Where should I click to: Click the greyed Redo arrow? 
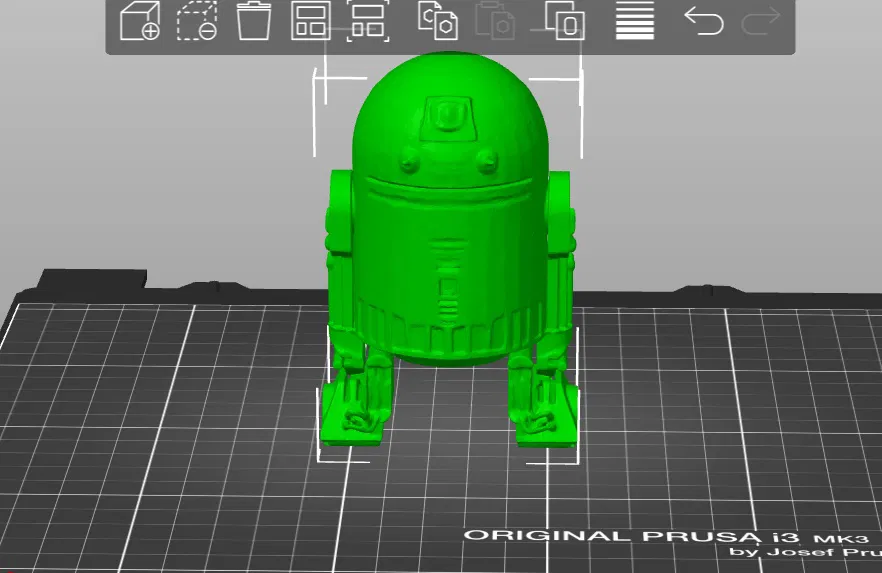click(761, 21)
